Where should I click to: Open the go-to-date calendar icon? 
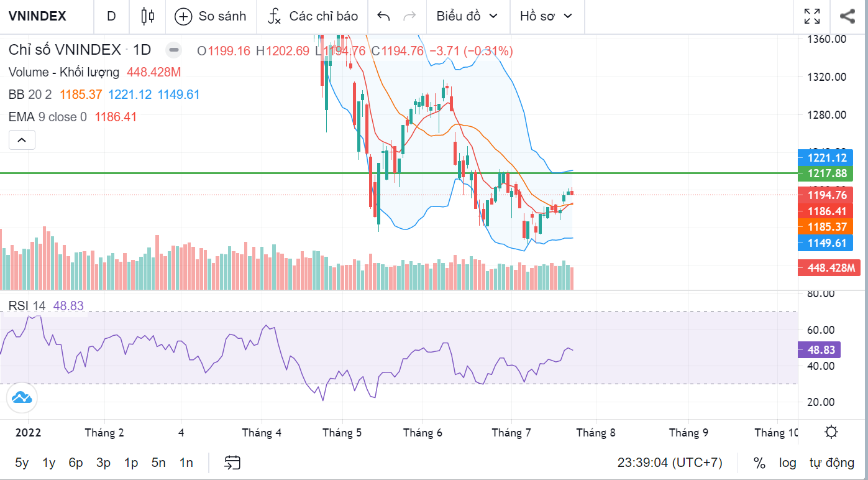point(232,463)
